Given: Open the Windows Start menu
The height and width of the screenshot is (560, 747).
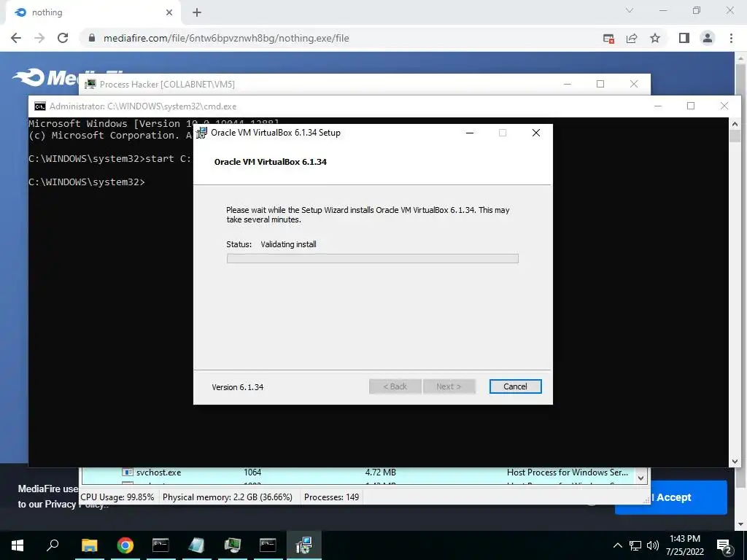Looking at the screenshot, I should [18, 545].
